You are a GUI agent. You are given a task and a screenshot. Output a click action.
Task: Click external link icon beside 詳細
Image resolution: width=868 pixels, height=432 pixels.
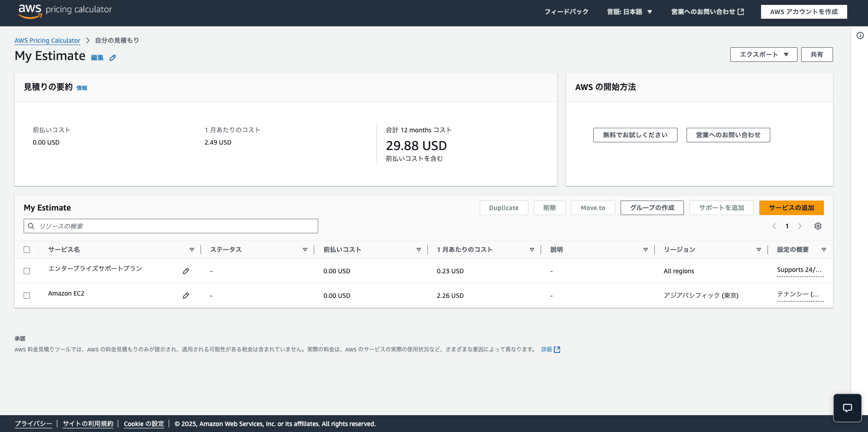click(557, 350)
